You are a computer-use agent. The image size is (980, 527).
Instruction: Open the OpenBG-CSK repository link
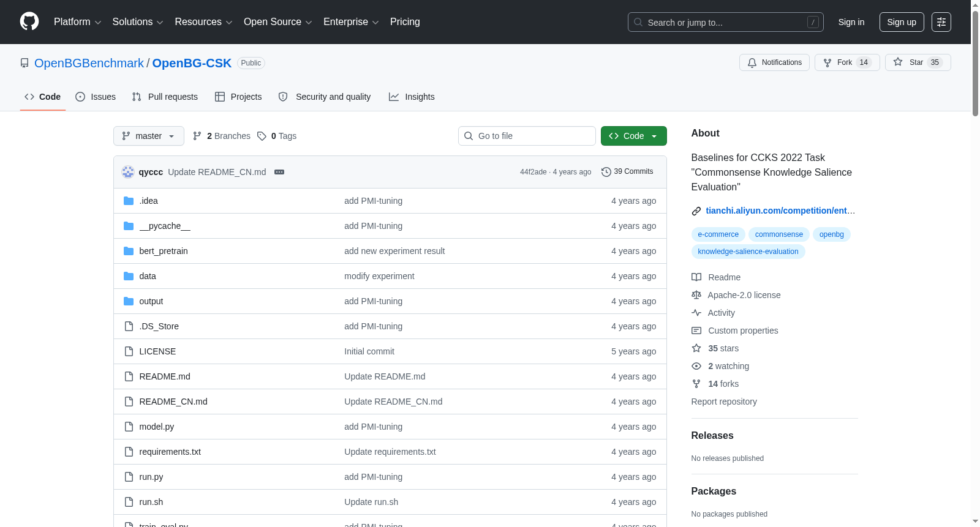click(x=192, y=63)
